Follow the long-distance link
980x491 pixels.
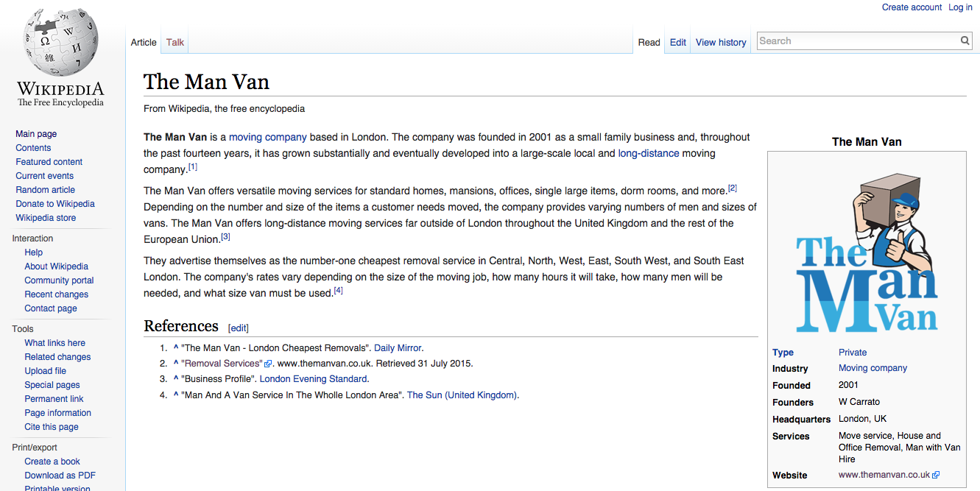click(x=649, y=154)
